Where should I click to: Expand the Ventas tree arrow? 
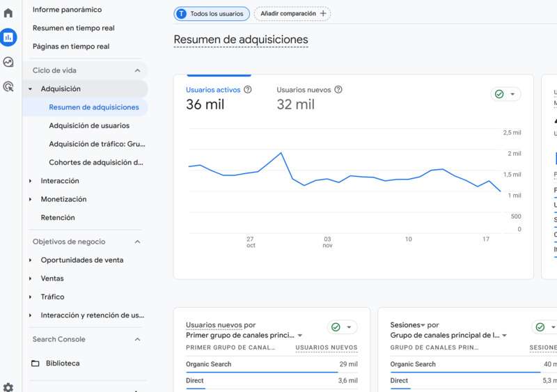[x=30, y=279]
